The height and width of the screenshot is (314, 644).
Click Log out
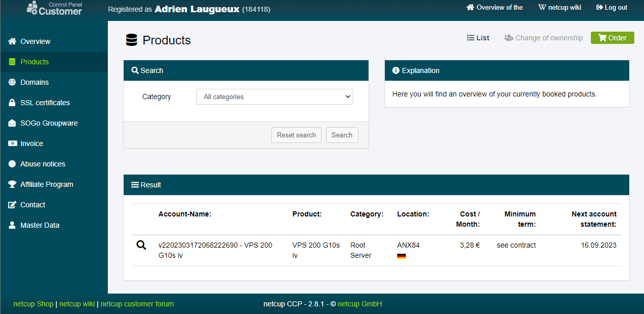[x=612, y=8]
